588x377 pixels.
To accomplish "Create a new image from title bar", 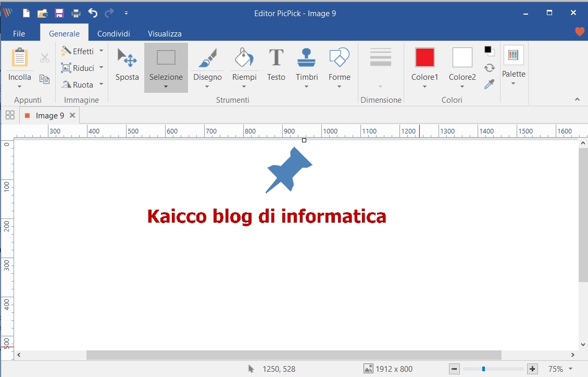I will click(x=26, y=14).
